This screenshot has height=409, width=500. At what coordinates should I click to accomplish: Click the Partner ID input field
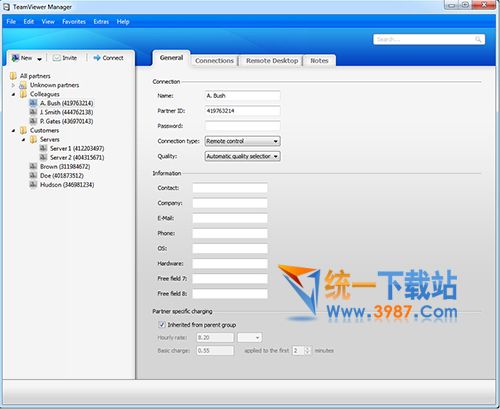[x=242, y=111]
